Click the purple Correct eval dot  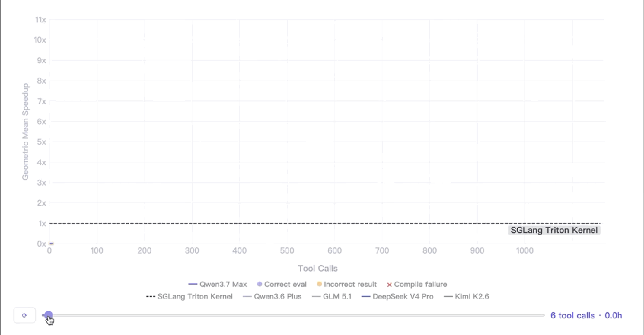pos(259,284)
